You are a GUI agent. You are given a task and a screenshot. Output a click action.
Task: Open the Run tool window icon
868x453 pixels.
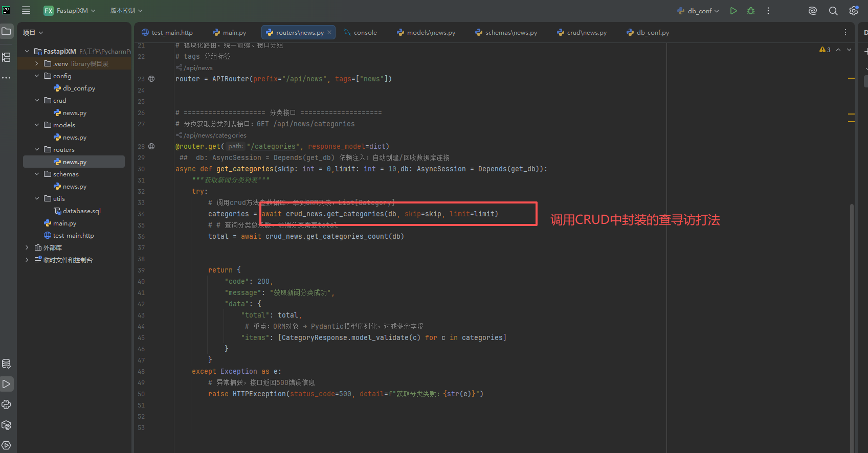click(x=7, y=384)
